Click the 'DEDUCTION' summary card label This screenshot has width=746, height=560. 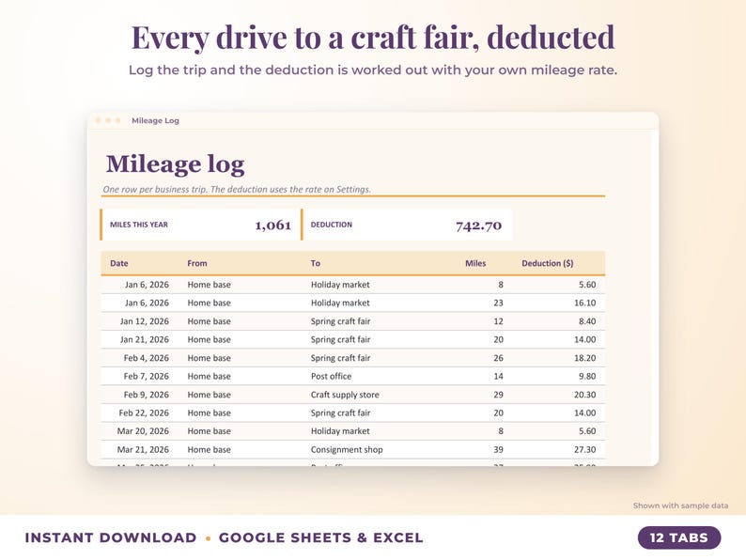pos(331,225)
